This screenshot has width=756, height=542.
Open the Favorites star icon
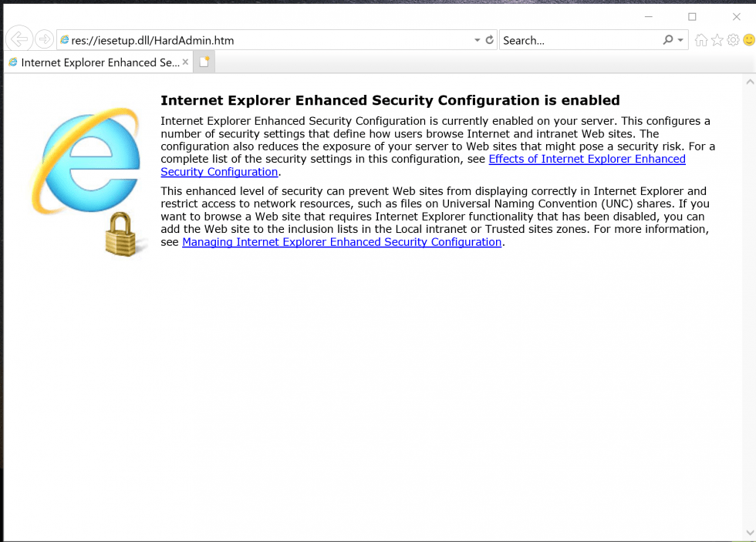[718, 39]
